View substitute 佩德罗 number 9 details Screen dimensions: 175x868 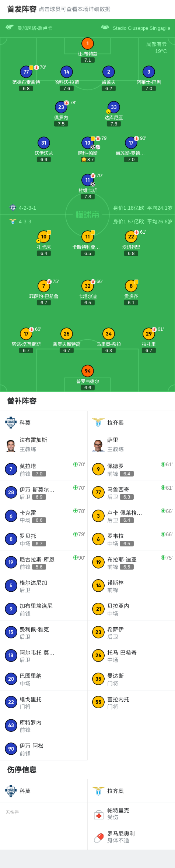[x=131, y=470]
